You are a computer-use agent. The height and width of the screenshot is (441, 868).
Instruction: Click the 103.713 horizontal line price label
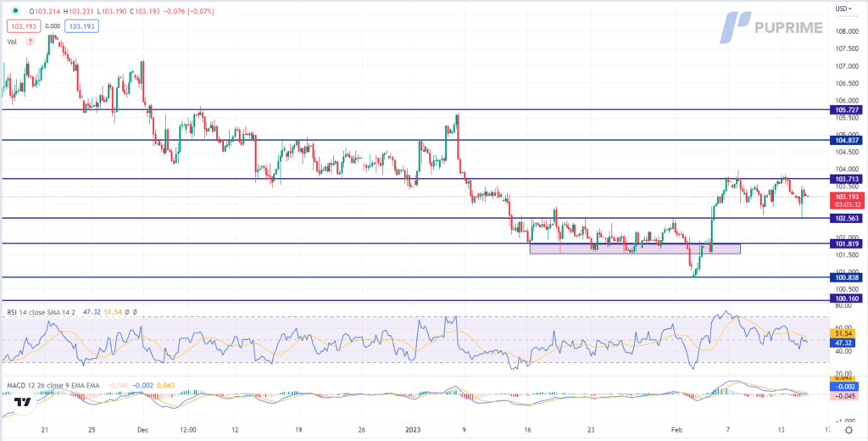coord(846,178)
